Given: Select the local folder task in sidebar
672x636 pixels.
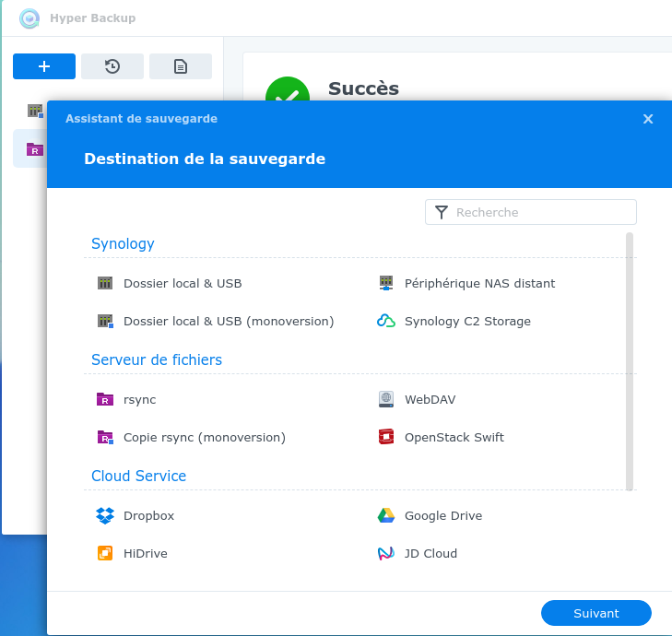Looking at the screenshot, I should tap(35, 111).
